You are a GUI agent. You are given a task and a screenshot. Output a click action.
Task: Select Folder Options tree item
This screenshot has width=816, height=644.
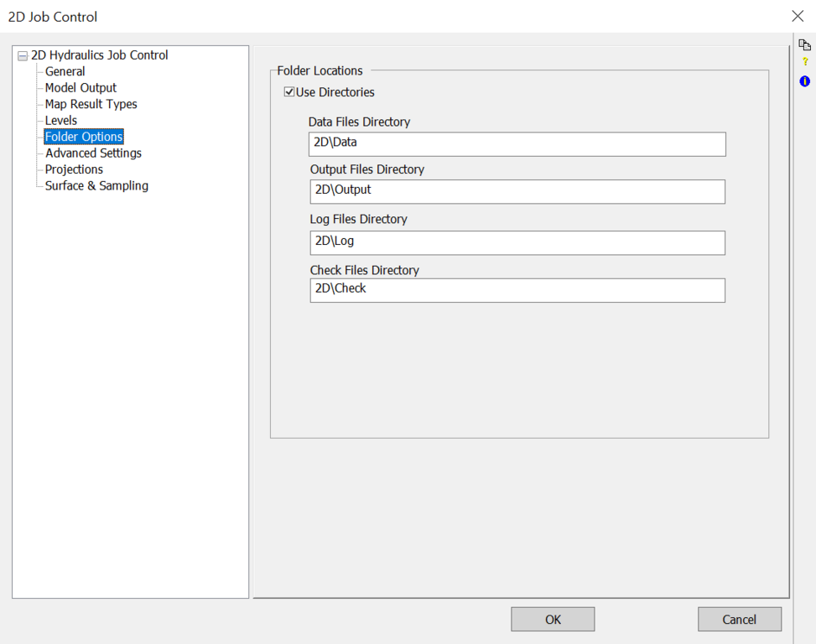pos(84,137)
